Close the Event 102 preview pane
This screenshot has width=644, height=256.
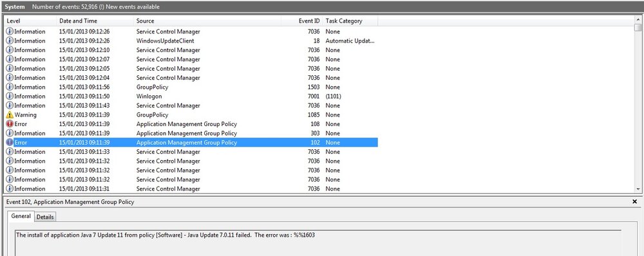coord(634,201)
